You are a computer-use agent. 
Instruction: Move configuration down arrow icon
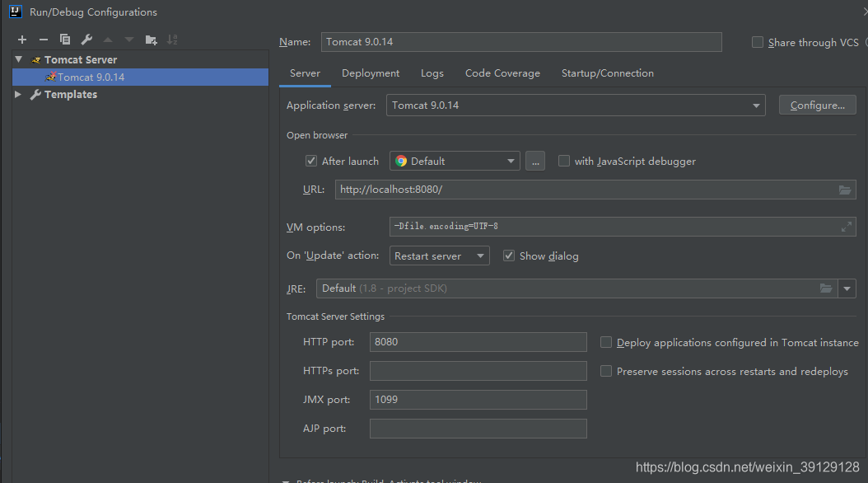pyautogui.click(x=129, y=40)
